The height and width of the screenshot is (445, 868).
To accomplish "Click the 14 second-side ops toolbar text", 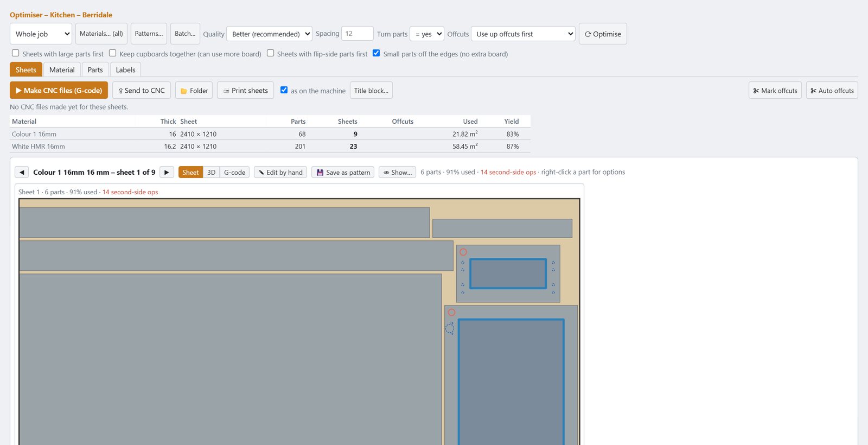I will click(508, 172).
